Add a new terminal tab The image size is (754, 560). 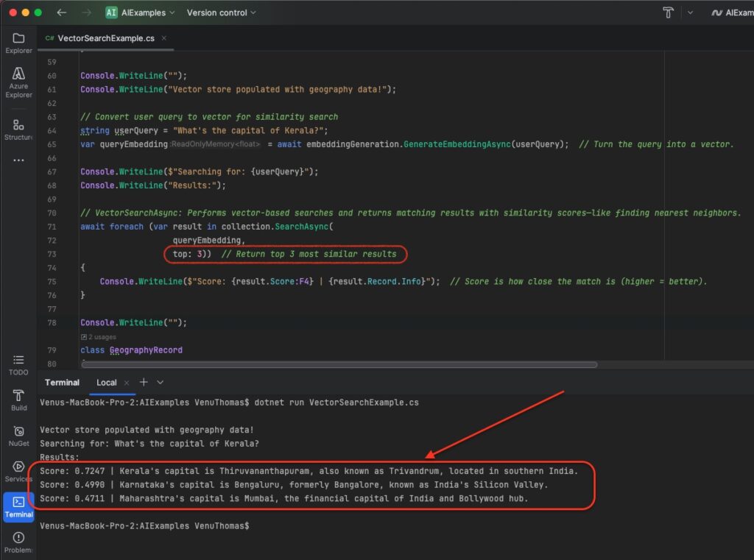(144, 383)
